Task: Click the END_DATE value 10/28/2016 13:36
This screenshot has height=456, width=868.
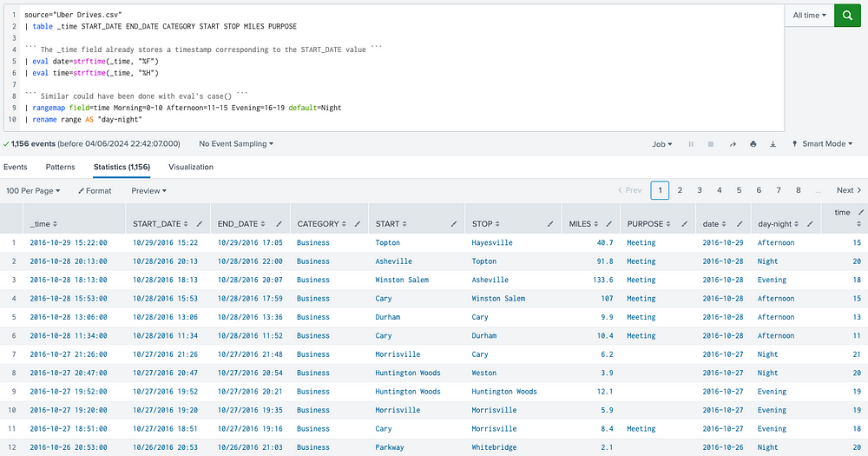Action: click(x=250, y=317)
